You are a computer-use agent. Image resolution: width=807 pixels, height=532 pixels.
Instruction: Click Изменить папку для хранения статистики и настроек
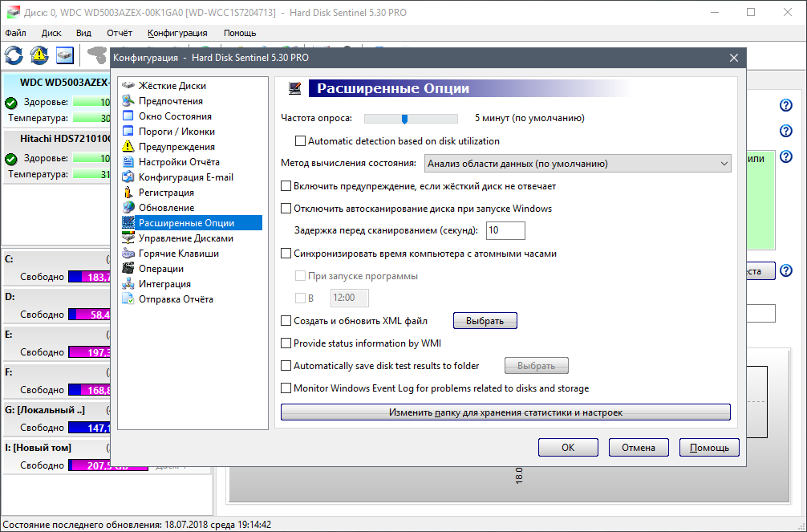coord(505,412)
